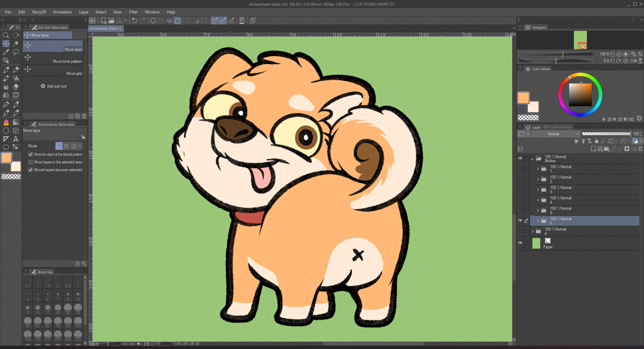Delete layer using the layer panel trash icon
The height and width of the screenshot is (349, 644).
click(x=640, y=149)
